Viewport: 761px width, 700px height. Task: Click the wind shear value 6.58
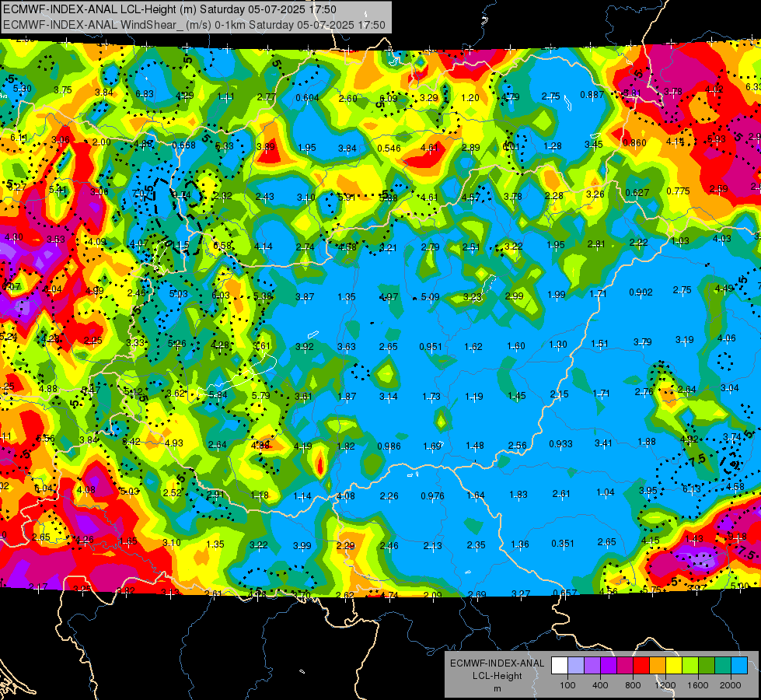[222, 245]
